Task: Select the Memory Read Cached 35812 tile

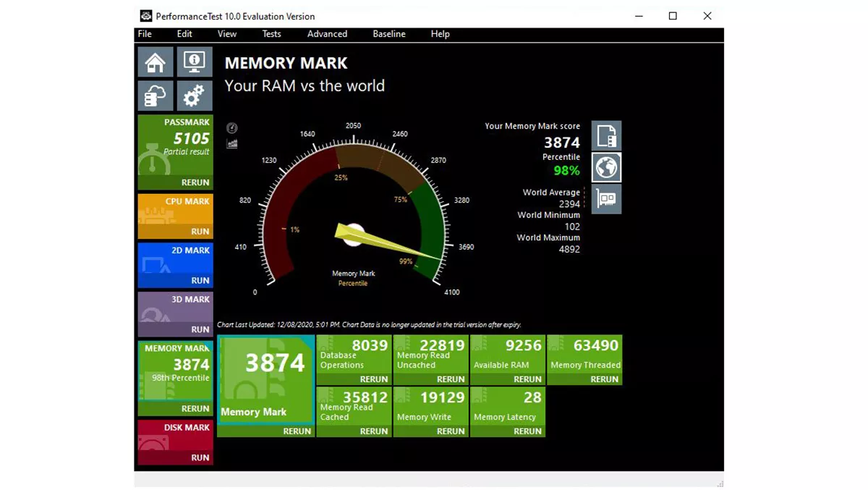Action: coord(354,406)
